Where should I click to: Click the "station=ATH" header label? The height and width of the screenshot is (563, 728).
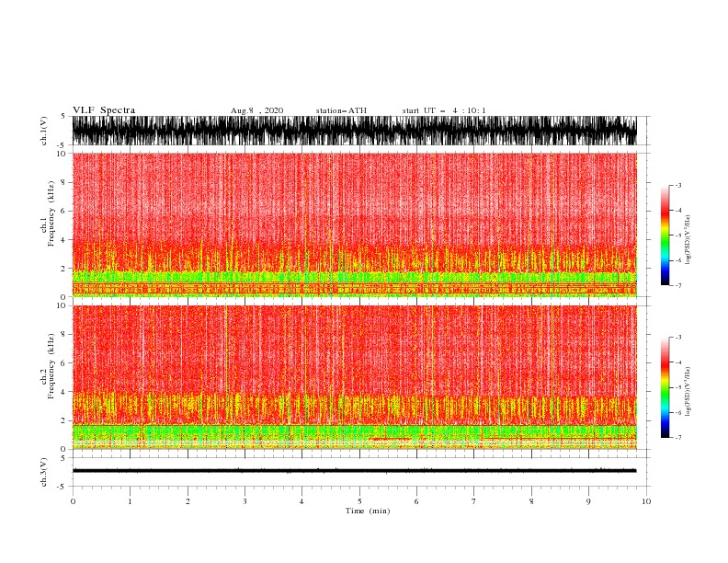point(341,110)
